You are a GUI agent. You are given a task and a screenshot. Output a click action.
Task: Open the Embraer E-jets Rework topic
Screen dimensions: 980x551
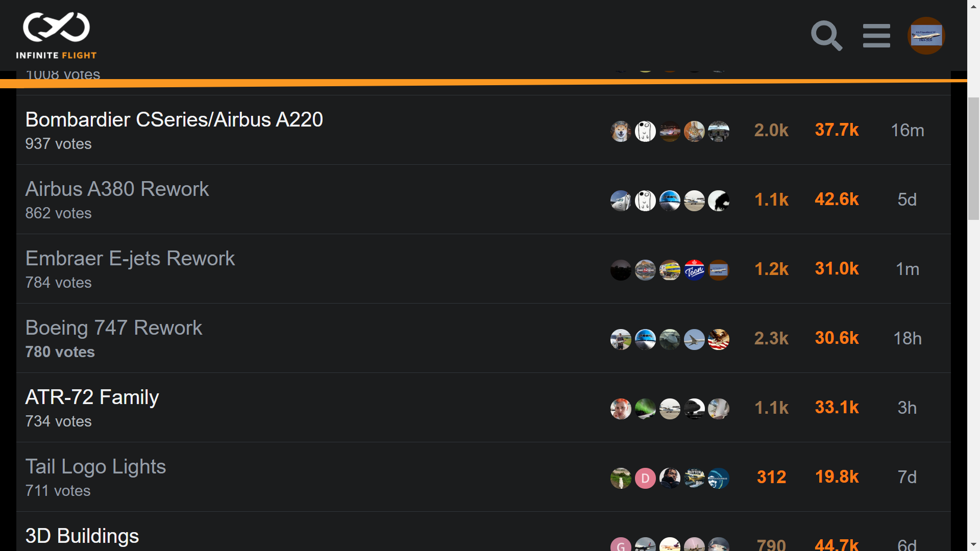pyautogui.click(x=130, y=259)
